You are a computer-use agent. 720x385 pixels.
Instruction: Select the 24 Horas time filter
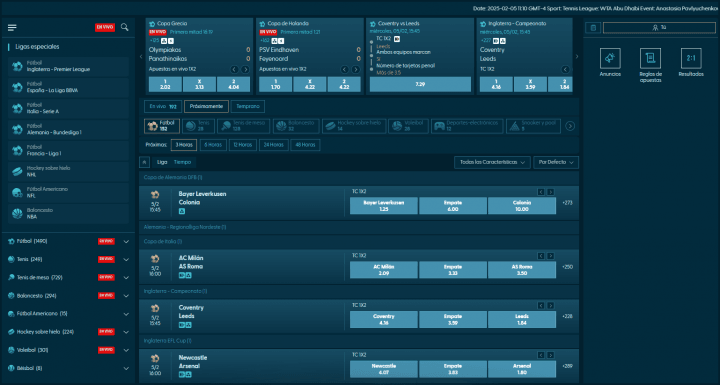tap(273, 145)
